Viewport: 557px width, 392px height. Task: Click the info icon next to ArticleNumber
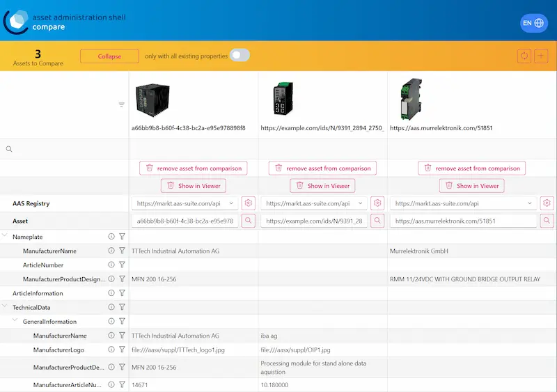click(111, 265)
